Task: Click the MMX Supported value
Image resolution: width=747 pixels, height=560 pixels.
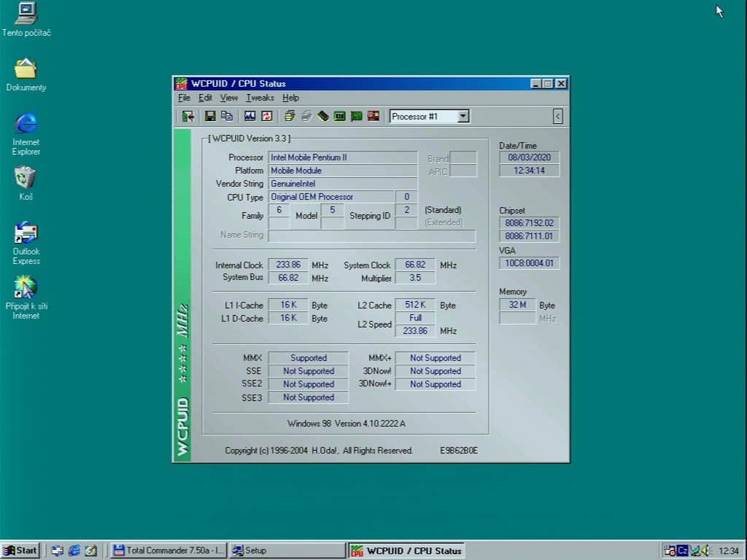Action: point(309,357)
